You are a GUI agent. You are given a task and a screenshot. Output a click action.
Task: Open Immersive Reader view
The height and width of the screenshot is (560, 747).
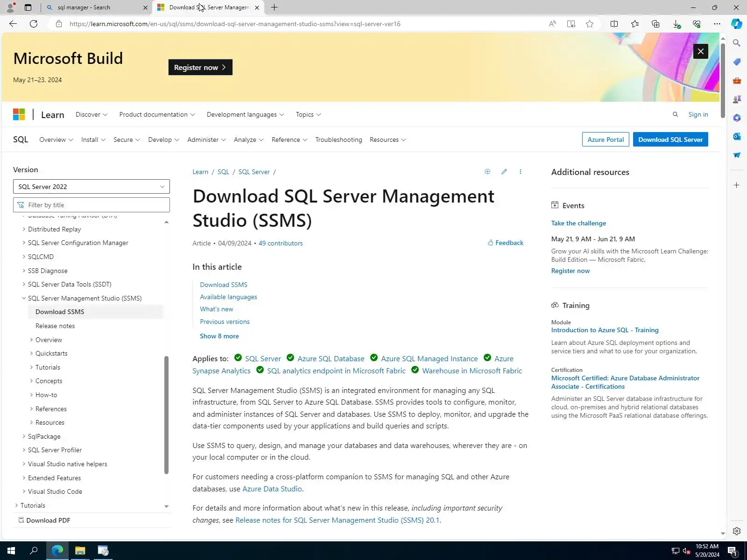(571, 24)
